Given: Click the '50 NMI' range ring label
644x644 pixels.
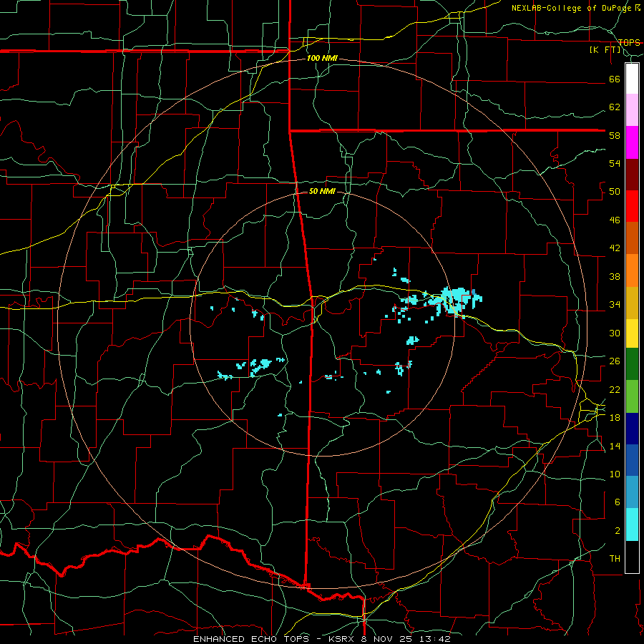Looking at the screenshot, I should (x=322, y=191).
